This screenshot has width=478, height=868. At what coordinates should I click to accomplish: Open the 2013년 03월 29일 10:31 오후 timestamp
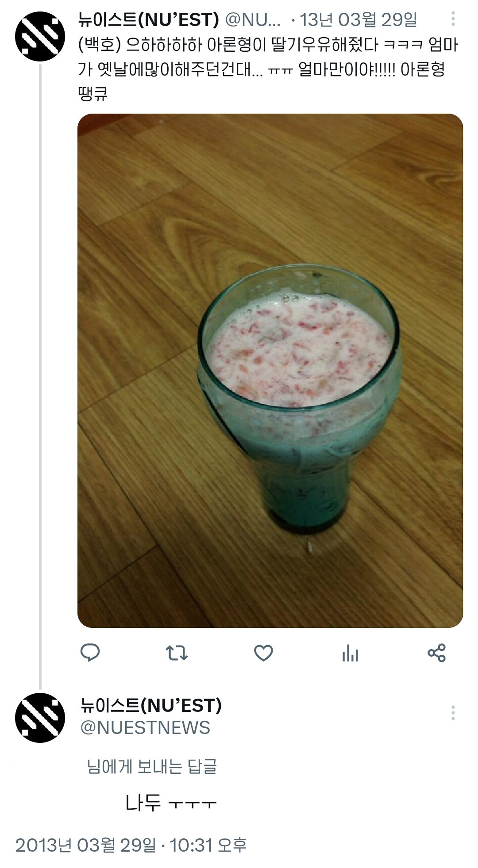pyautogui.click(x=131, y=845)
